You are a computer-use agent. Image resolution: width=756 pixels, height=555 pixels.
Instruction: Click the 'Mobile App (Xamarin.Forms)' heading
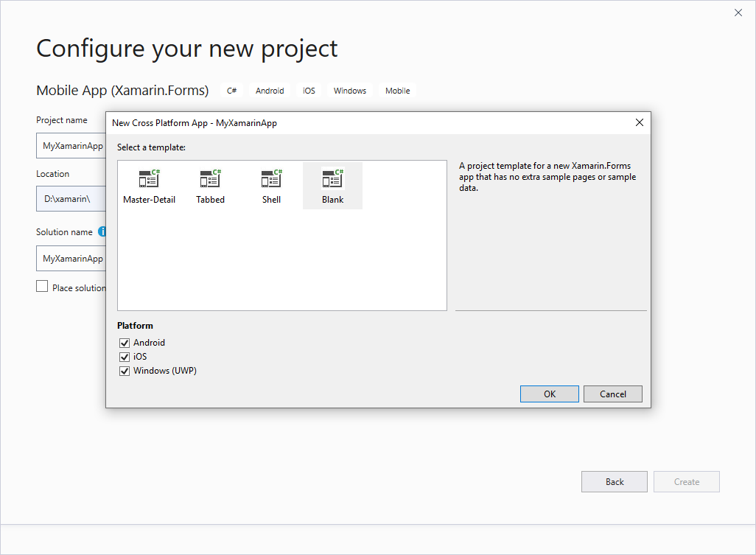122,90
